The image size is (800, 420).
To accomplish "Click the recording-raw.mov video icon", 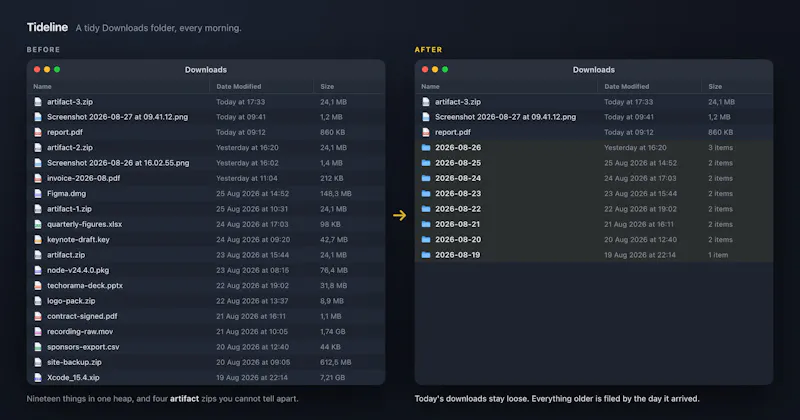I will coord(38,331).
